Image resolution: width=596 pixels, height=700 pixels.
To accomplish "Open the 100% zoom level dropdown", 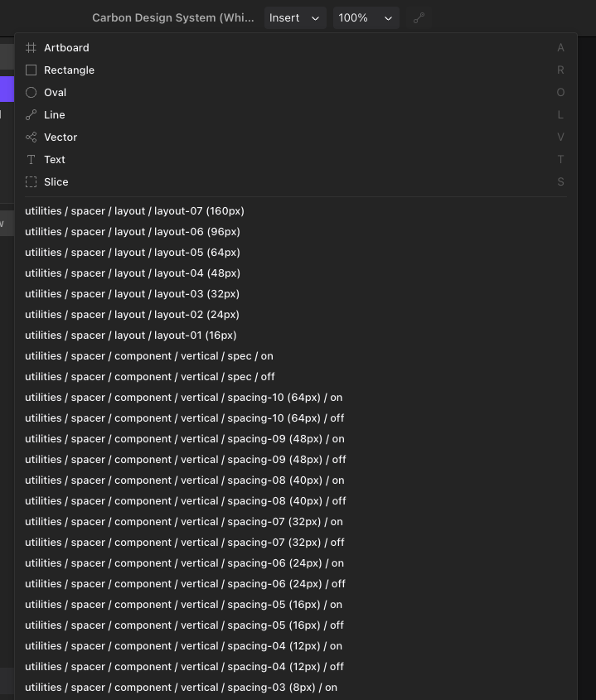I will [x=366, y=17].
